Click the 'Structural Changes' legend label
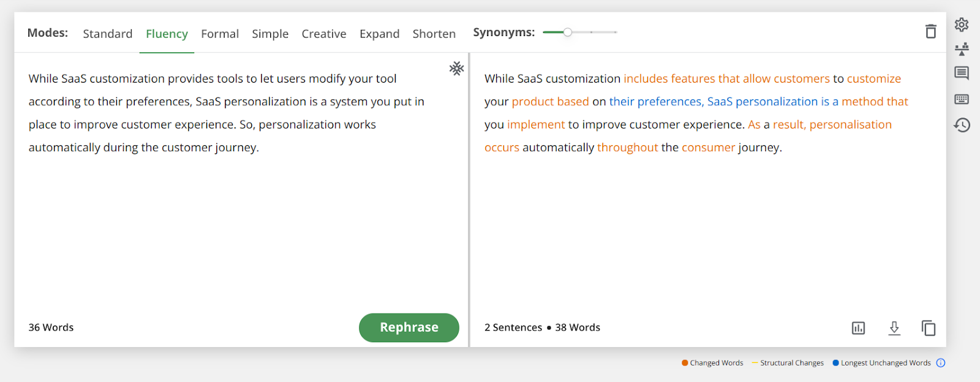 [792, 363]
